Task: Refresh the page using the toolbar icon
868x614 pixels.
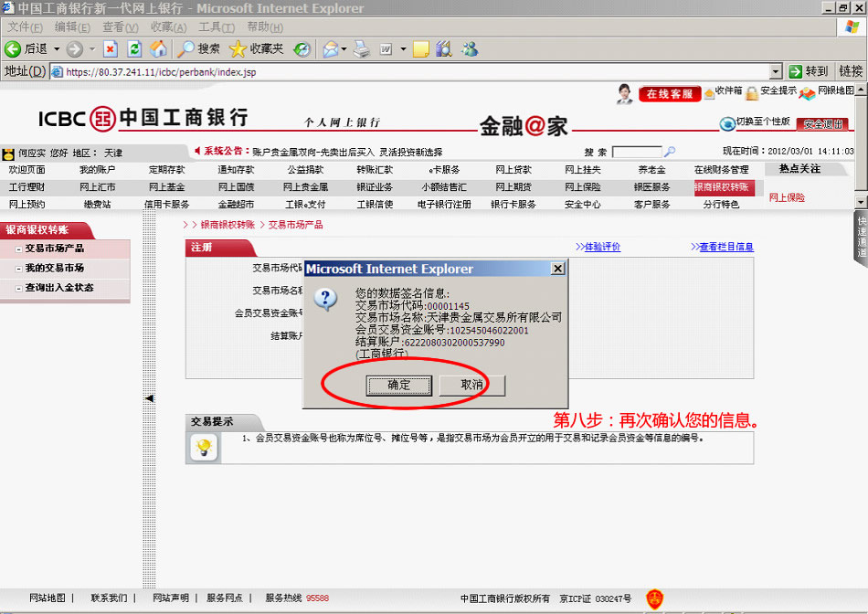Action: (x=134, y=49)
